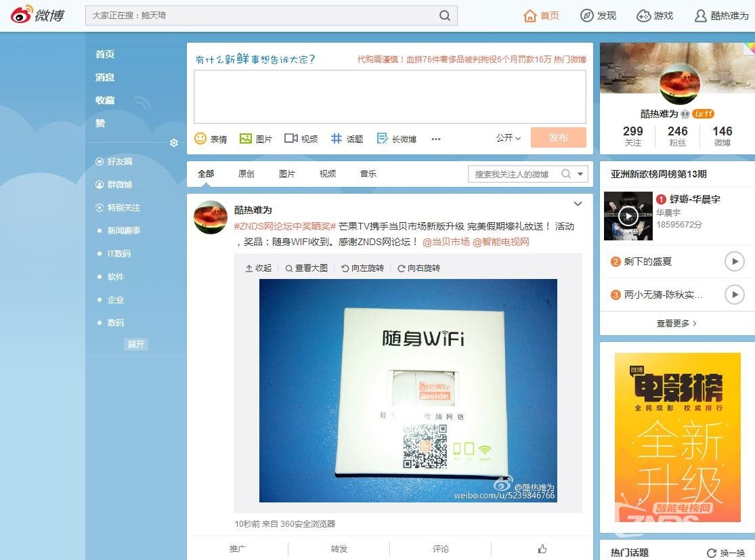Click 转发 to repost

pyautogui.click(x=339, y=548)
